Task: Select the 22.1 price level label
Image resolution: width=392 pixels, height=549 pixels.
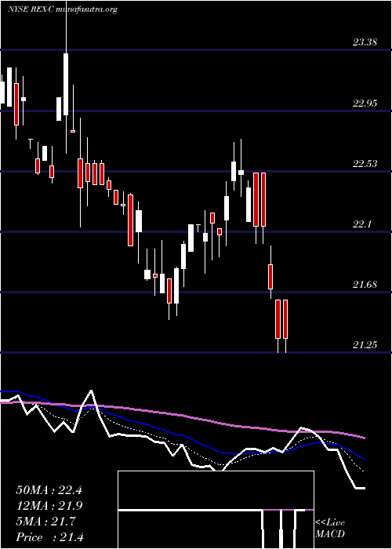Action: (362, 224)
